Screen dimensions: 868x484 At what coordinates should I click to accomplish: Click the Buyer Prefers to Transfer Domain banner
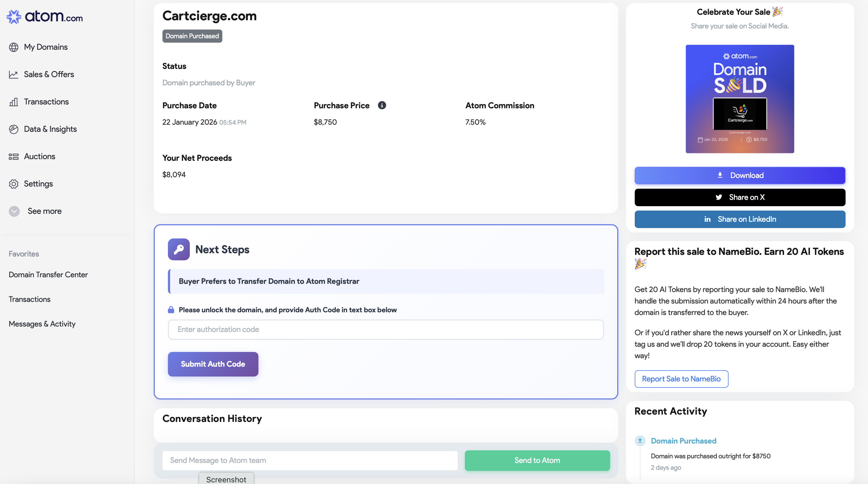tap(386, 281)
